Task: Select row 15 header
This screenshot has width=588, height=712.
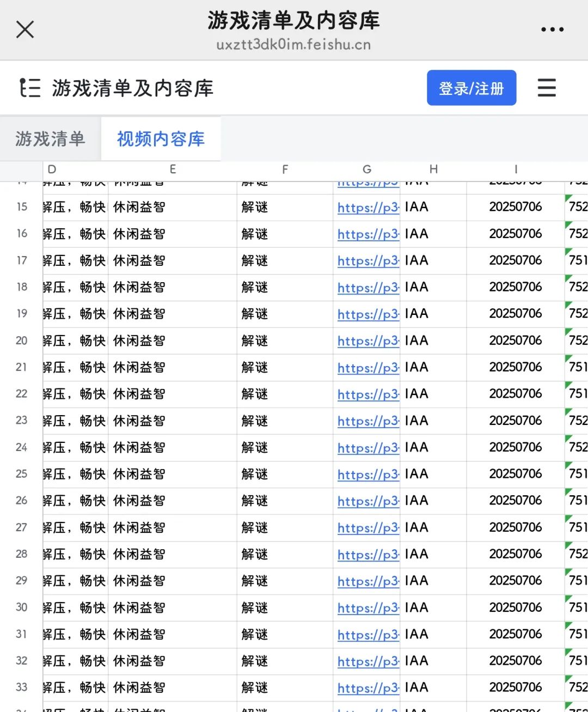Action: click(21, 207)
